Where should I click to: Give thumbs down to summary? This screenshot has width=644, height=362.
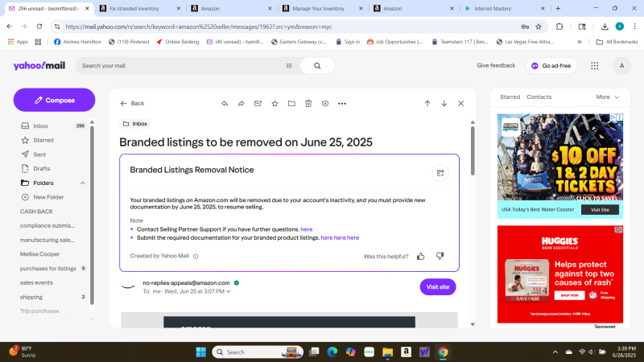(440, 256)
